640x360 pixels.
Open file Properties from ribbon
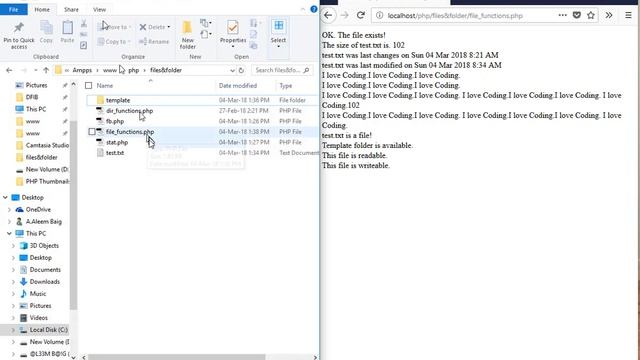tap(233, 33)
